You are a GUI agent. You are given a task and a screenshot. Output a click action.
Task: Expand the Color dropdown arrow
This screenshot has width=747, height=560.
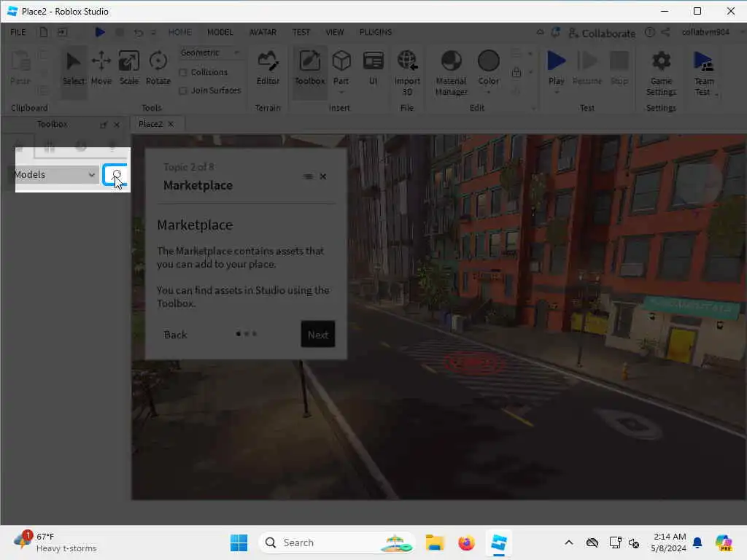(x=488, y=92)
